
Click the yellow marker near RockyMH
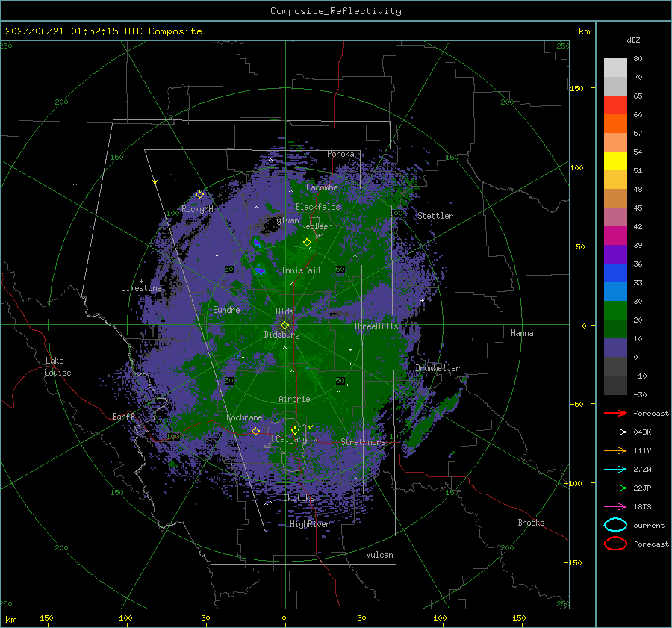[199, 195]
